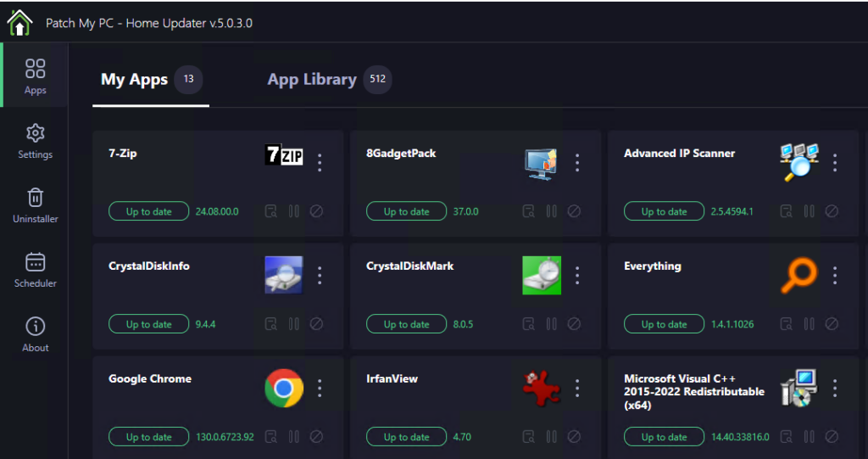Click the 7-Zip app logo
This screenshot has height=459, width=868.
284,154
